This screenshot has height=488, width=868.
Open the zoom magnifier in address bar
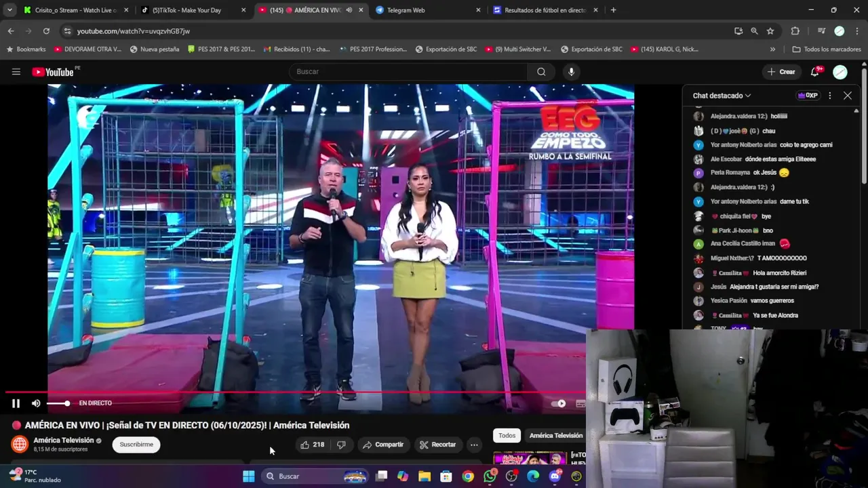pyautogui.click(x=754, y=31)
